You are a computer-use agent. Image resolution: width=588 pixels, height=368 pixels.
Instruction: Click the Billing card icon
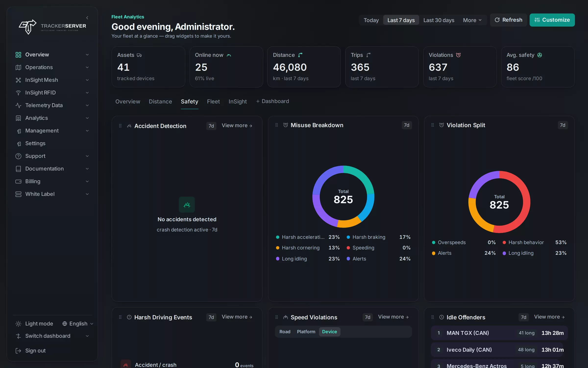pos(18,182)
